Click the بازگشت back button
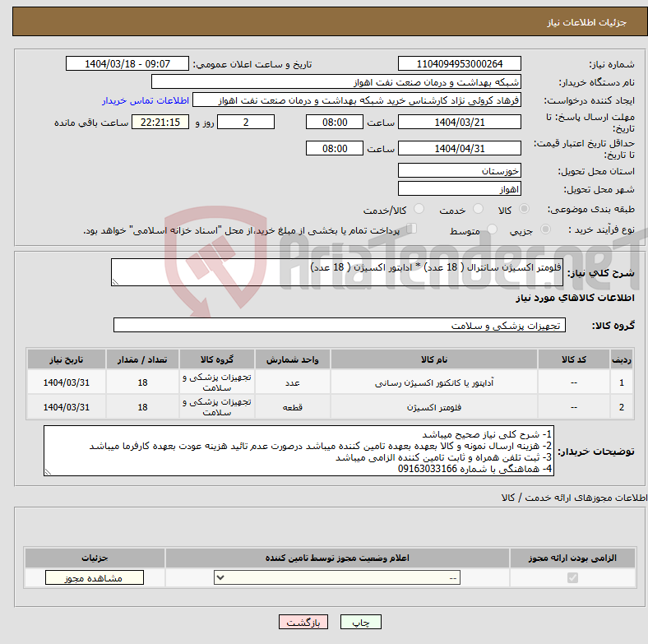The image size is (648, 644). pyautogui.click(x=303, y=622)
